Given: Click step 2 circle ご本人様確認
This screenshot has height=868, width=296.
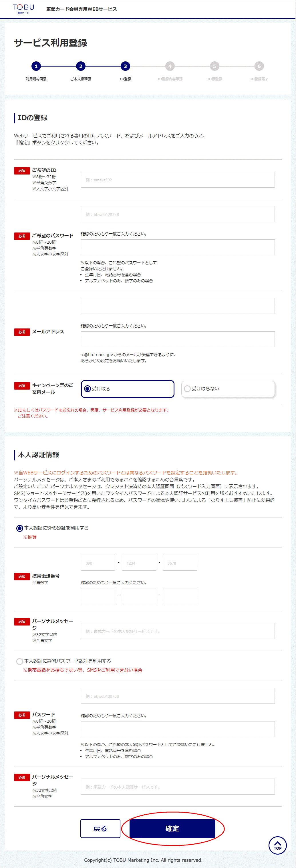Looking at the screenshot, I should [x=81, y=66].
